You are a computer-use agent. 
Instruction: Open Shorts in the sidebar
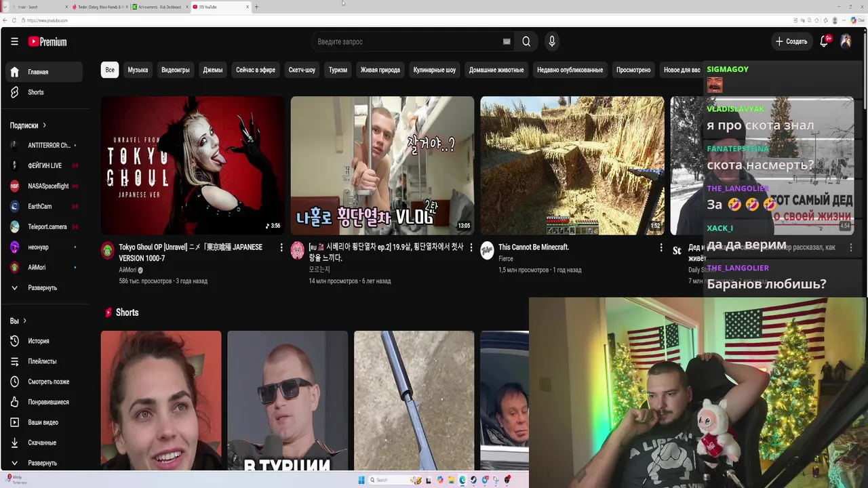(x=45, y=92)
